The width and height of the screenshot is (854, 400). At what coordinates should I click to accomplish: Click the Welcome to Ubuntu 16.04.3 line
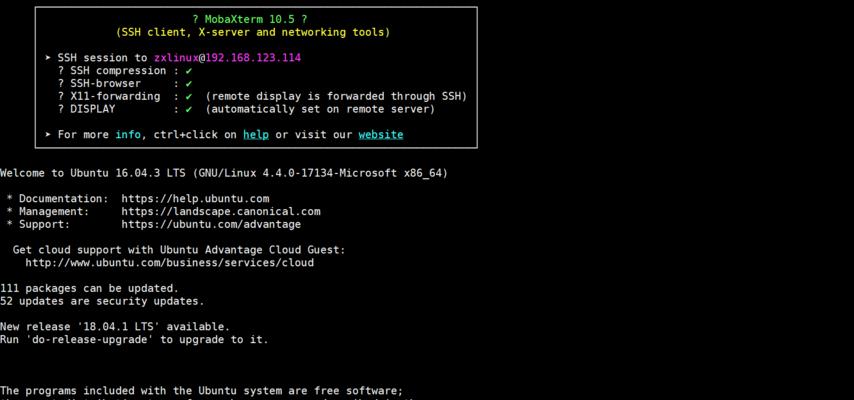pos(224,173)
